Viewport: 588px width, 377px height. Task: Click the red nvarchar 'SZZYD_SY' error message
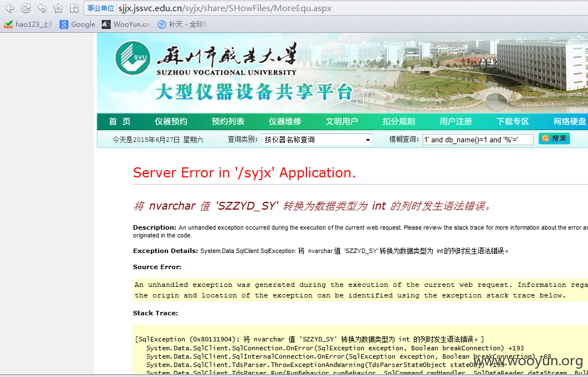tap(313, 206)
